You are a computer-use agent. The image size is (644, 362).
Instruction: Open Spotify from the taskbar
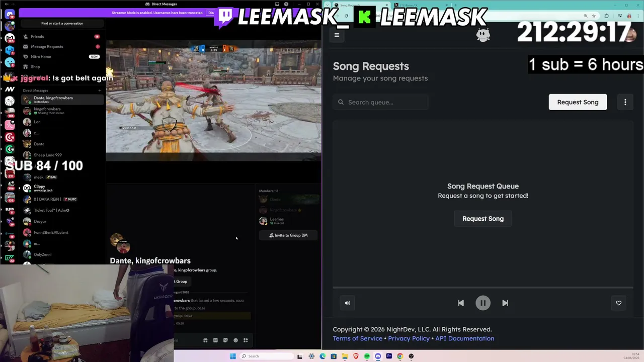click(367, 356)
